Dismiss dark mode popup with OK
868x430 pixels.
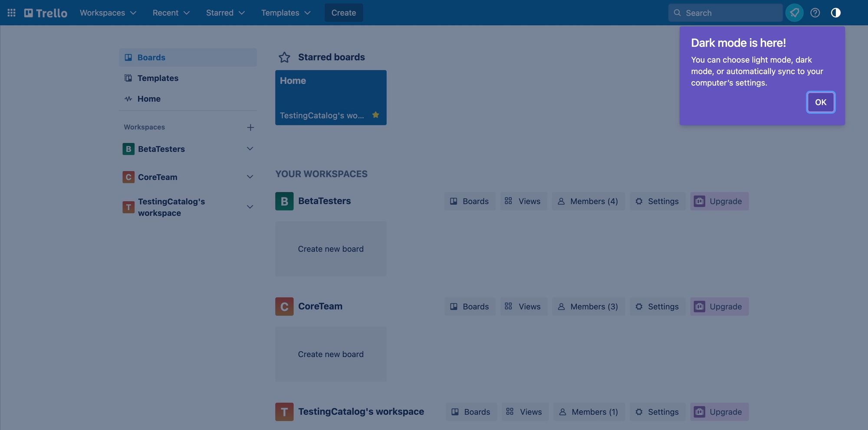click(x=821, y=102)
